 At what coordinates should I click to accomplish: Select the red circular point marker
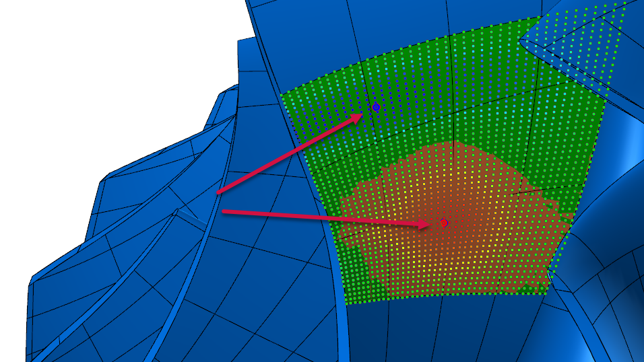pos(444,221)
